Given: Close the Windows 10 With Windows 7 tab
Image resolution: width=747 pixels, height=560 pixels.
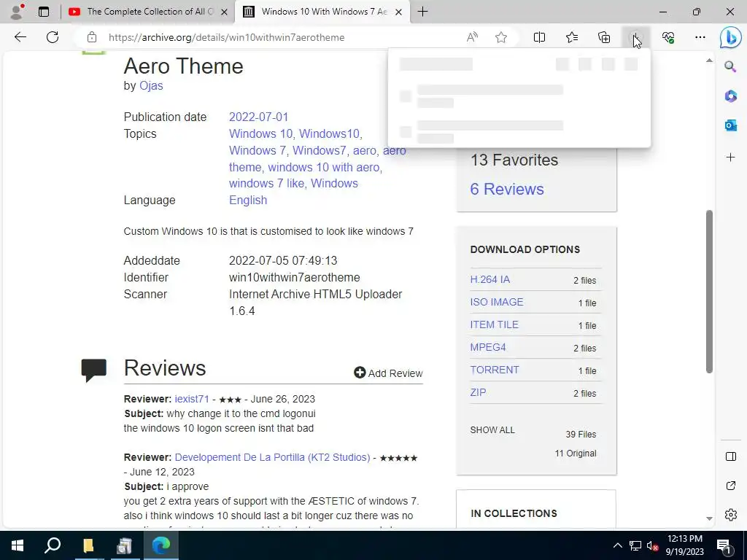Looking at the screenshot, I should (x=399, y=12).
